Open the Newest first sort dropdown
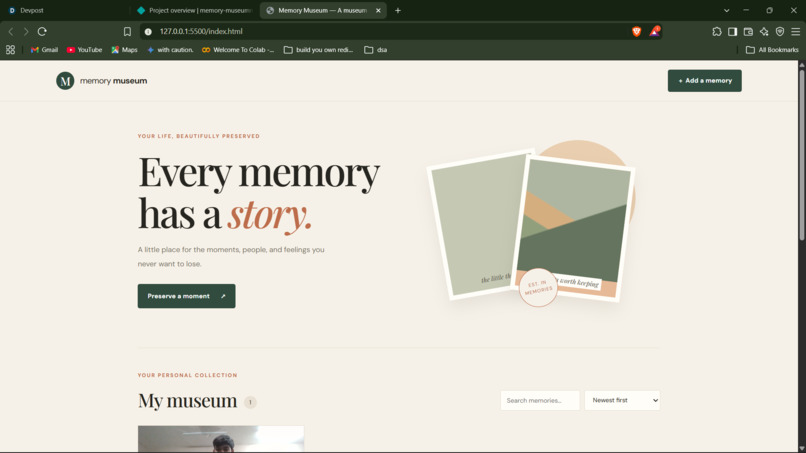The width and height of the screenshot is (806, 453). [622, 400]
